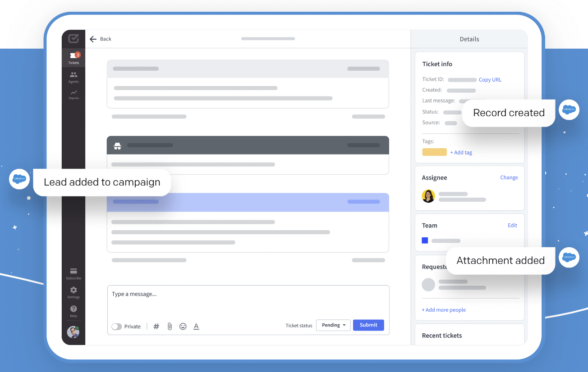Screen dimensions: 588x372
Task: Open Settings gear in sidebar
Action: (x=73, y=292)
